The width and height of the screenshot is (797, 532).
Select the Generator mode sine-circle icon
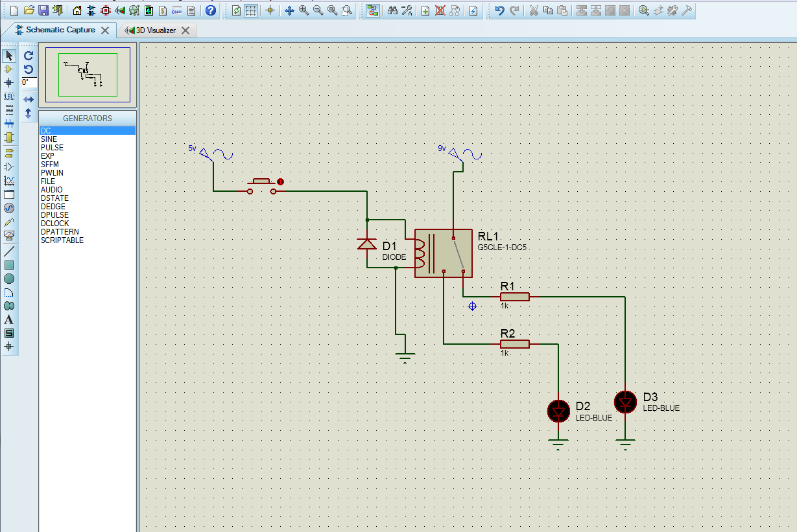pyautogui.click(x=9, y=208)
